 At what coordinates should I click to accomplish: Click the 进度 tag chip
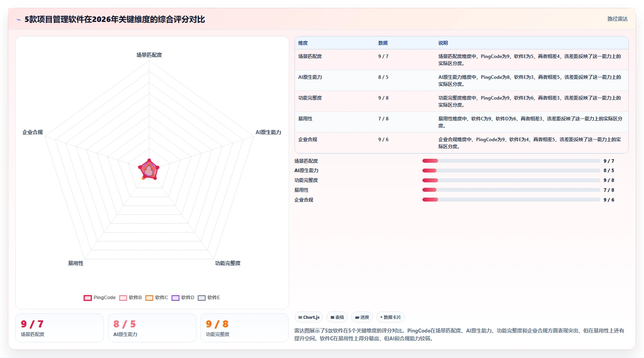click(362, 317)
